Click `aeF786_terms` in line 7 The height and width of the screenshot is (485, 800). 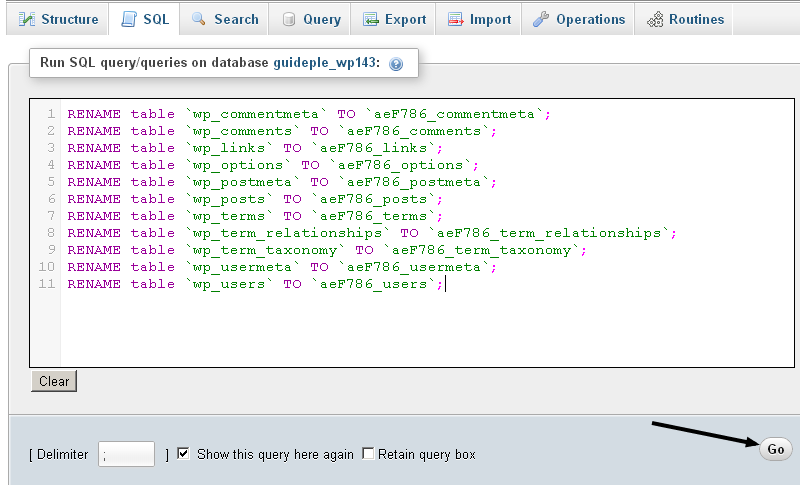(x=373, y=216)
